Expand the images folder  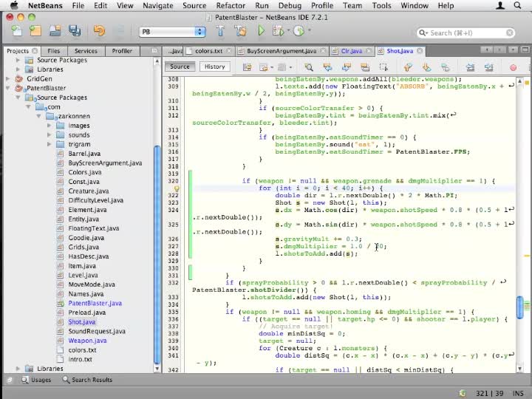click(x=50, y=126)
